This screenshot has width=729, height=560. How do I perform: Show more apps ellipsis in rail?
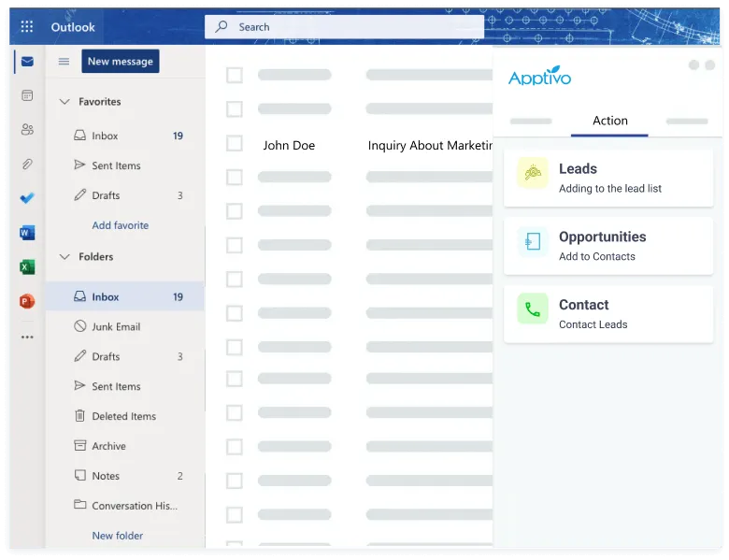pos(27,337)
